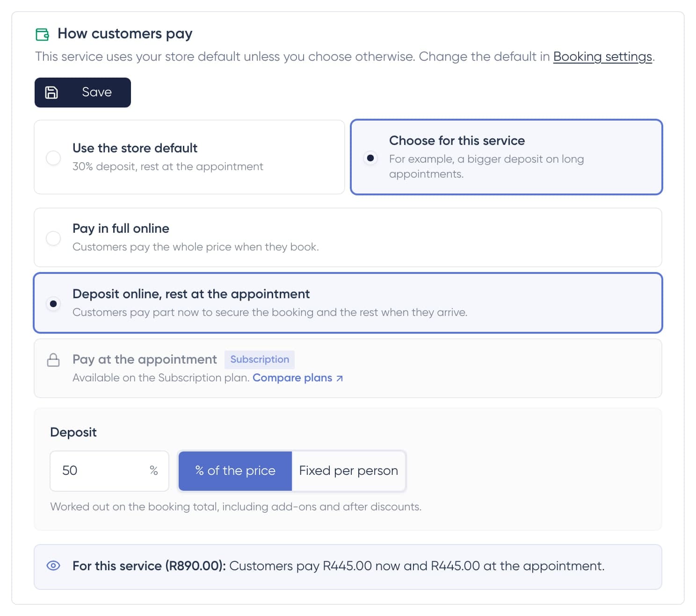Select the Use the store default radio
The image size is (696, 616).
tap(53, 158)
